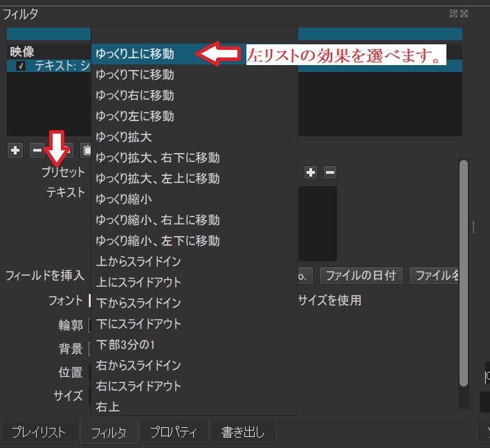The image size is (490, 448).
Task: Pick the 右上 preset
Action: 194,406
